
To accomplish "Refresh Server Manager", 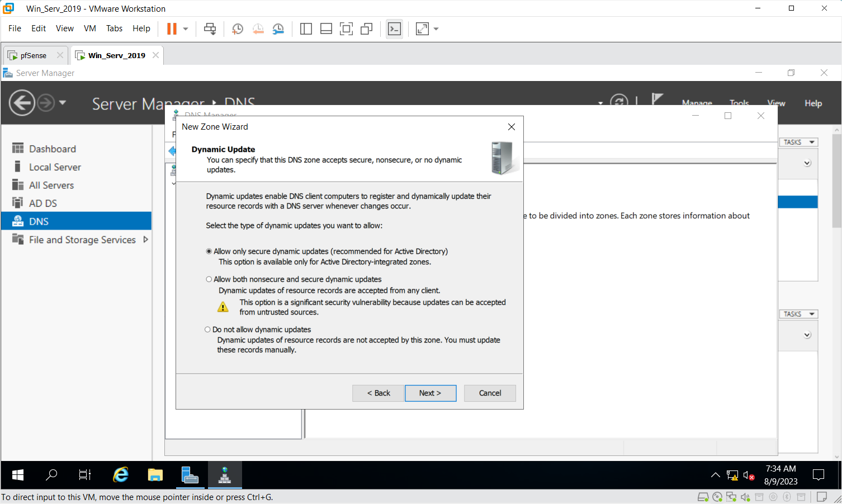I will [x=619, y=102].
